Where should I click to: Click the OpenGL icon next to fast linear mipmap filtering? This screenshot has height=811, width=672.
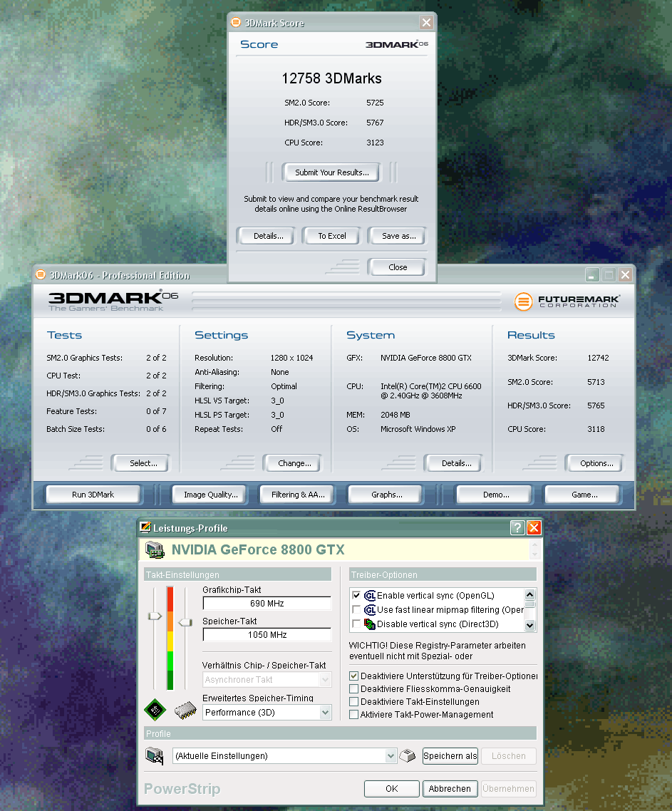370,610
